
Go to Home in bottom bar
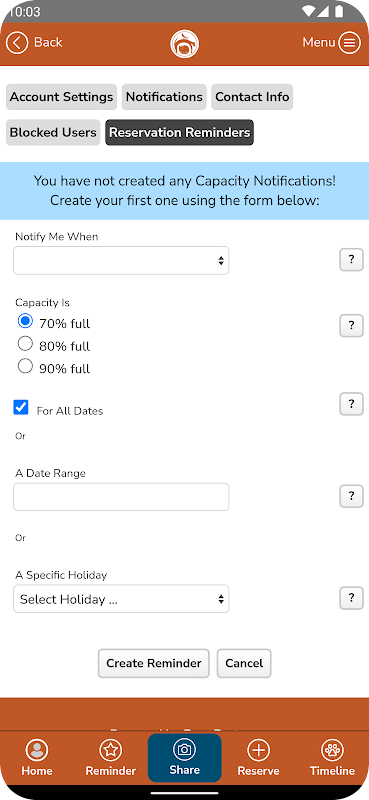37,750
